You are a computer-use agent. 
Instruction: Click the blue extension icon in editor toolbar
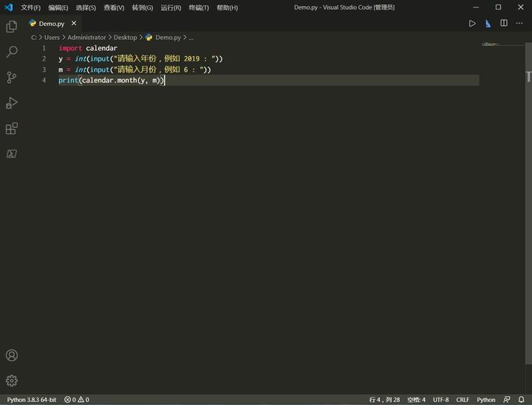pyautogui.click(x=488, y=24)
